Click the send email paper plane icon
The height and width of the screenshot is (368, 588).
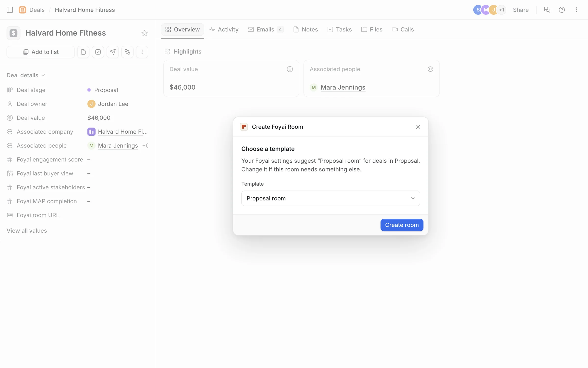click(x=113, y=52)
